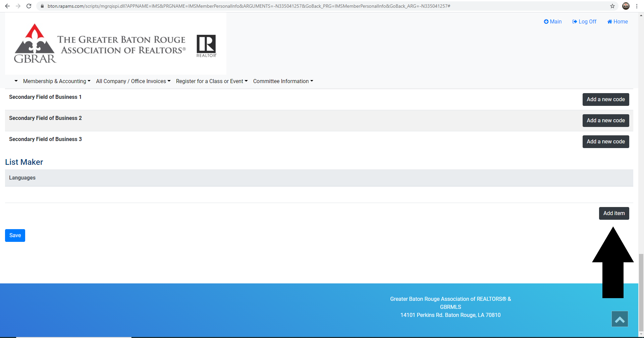The height and width of the screenshot is (338, 644).
Task: Click the scrollbar down arrow
Action: [x=641, y=335]
